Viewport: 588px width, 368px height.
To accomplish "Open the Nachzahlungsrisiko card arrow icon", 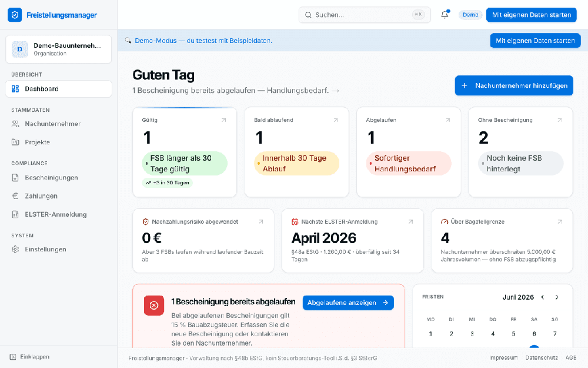I will coord(261,221).
